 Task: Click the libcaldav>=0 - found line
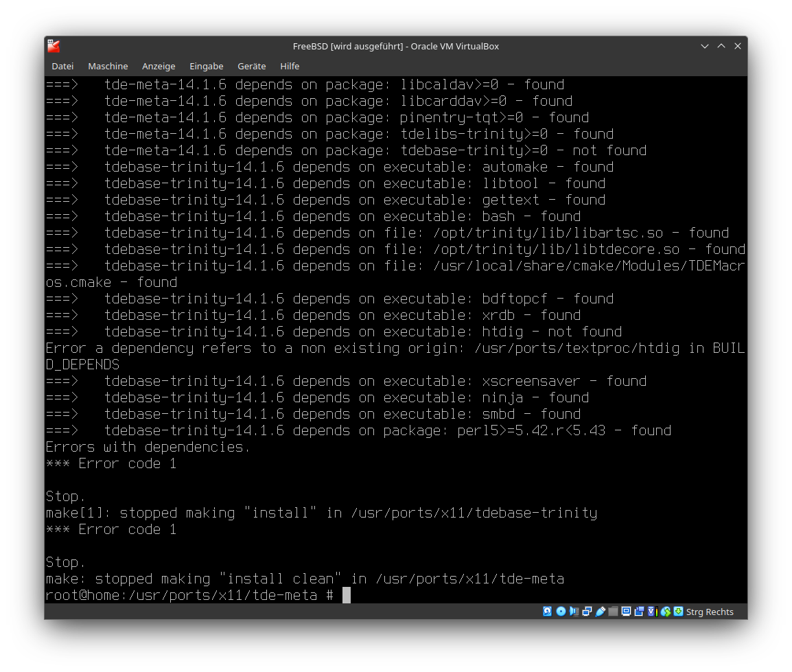pyautogui.click(x=305, y=85)
